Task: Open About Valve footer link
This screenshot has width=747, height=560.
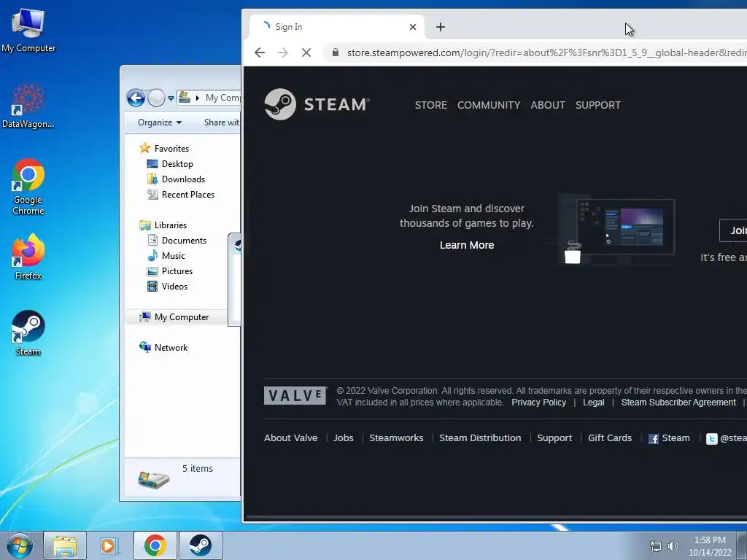Action: pyautogui.click(x=290, y=438)
